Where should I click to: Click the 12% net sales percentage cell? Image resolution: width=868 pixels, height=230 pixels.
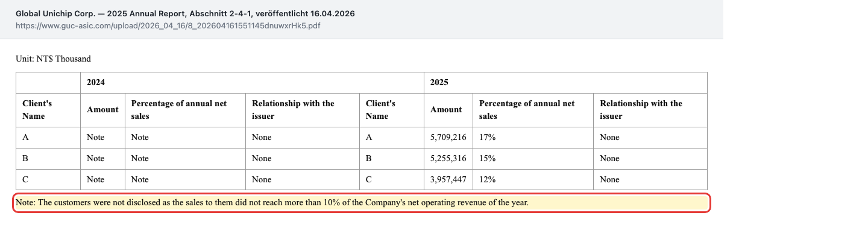(533, 179)
